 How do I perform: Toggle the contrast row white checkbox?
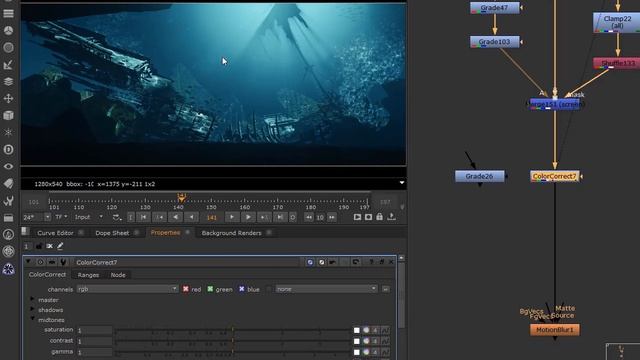click(357, 341)
